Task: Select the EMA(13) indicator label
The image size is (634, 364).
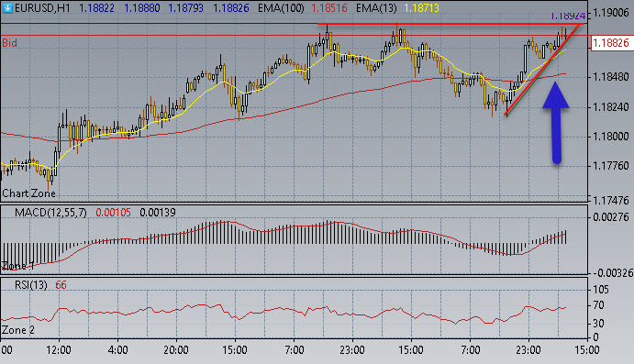Action: pos(376,8)
